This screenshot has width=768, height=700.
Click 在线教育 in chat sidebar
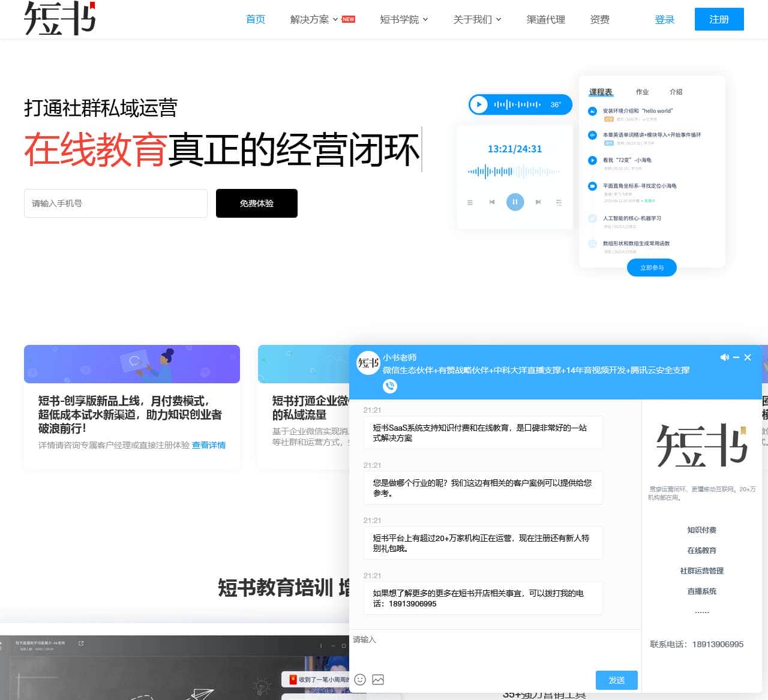point(702,551)
